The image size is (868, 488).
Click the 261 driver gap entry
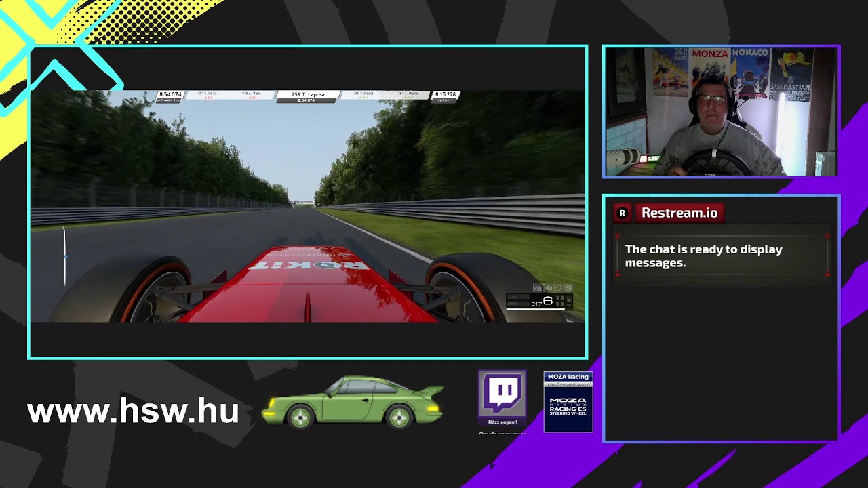407,96
